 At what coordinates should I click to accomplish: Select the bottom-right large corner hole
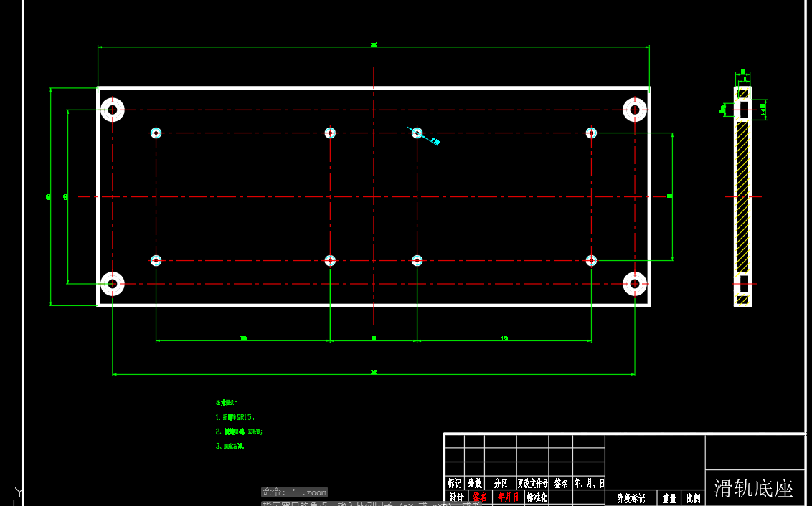(x=635, y=284)
